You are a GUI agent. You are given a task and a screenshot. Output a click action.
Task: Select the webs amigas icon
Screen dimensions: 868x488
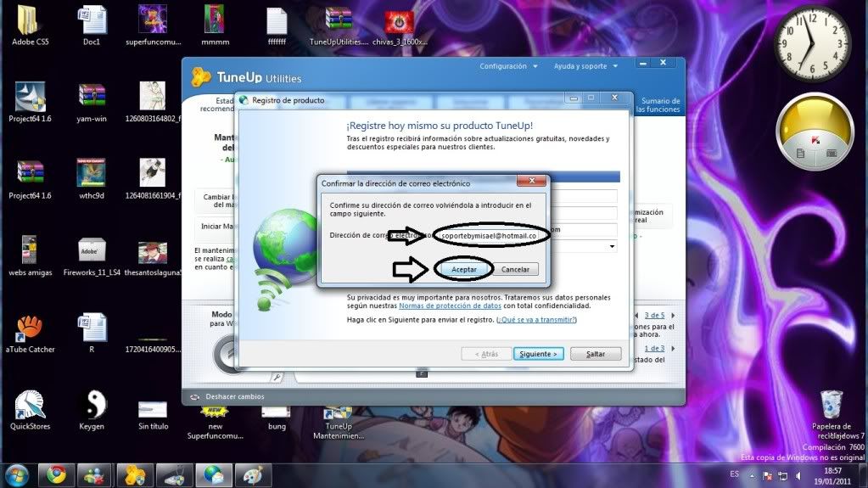tap(30, 255)
